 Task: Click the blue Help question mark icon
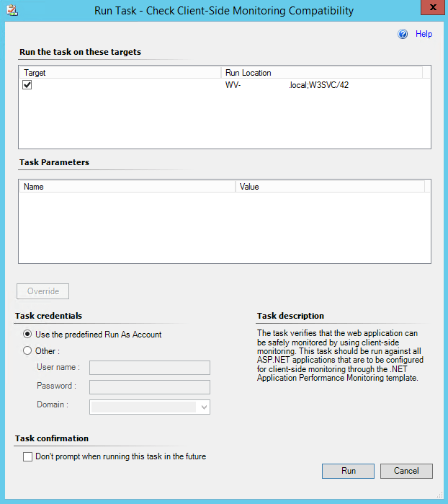click(x=403, y=34)
